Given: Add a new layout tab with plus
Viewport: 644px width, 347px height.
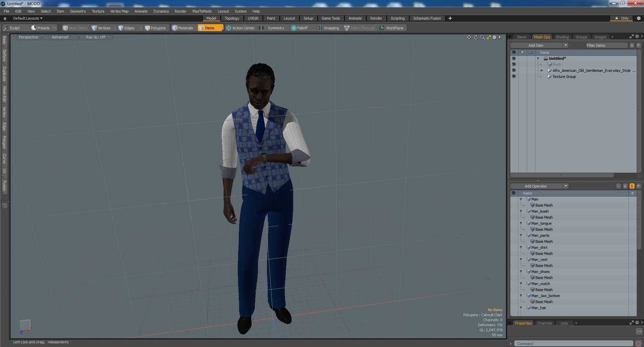Looking at the screenshot, I should click(450, 18).
